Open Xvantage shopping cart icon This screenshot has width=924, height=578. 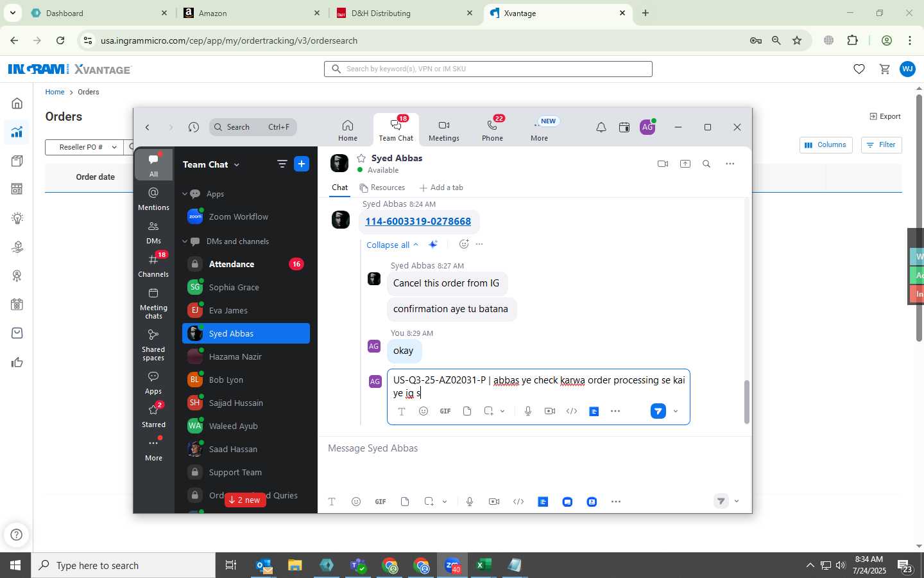pyautogui.click(x=885, y=69)
